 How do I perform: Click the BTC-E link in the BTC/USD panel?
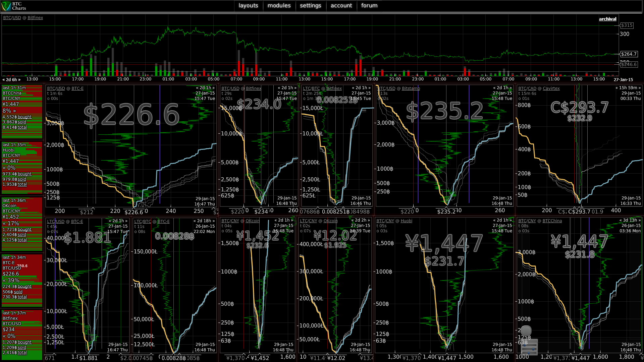click(77, 88)
